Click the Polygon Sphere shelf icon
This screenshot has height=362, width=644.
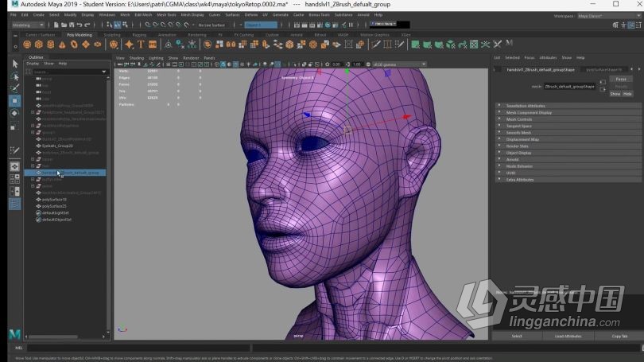point(27,45)
